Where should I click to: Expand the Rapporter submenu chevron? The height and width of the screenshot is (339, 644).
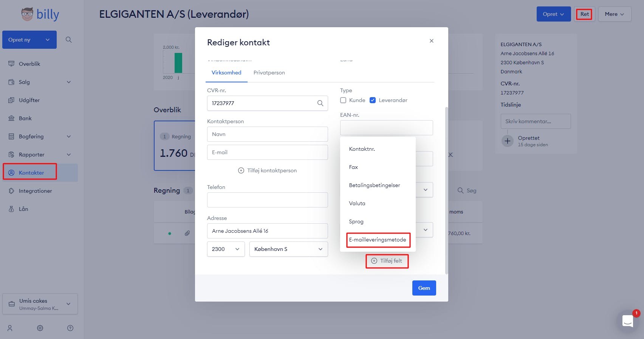point(69,155)
